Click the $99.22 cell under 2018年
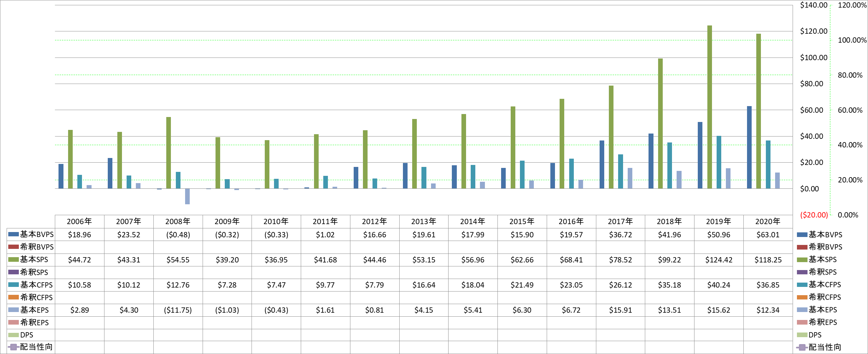The height and width of the screenshot is (354, 868). pos(669,260)
